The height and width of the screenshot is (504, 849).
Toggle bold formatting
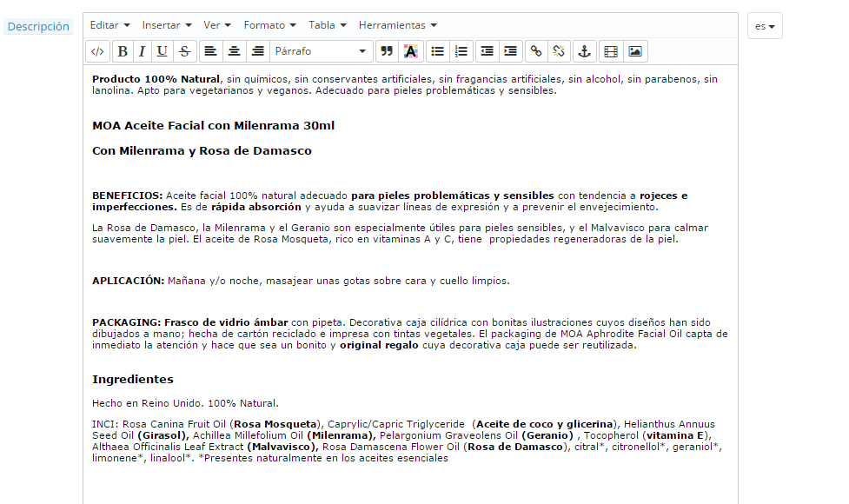coord(123,51)
